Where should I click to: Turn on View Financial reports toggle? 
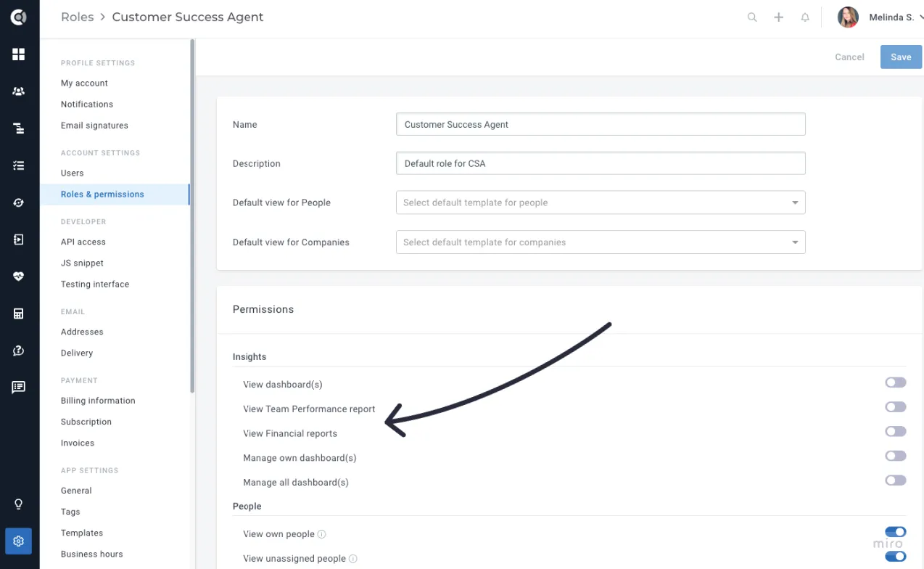point(896,432)
